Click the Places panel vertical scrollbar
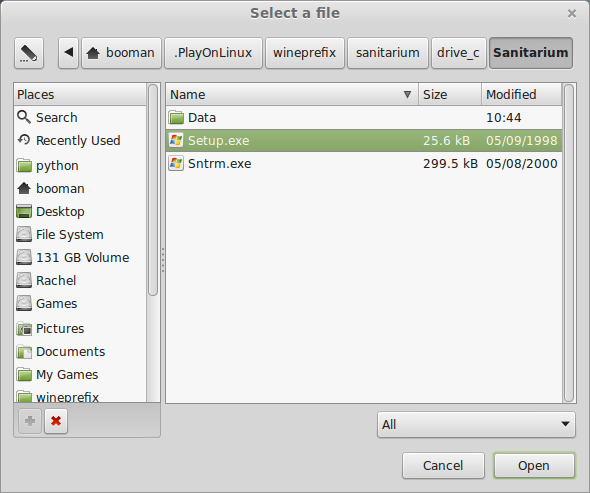The width and height of the screenshot is (590, 493). click(153, 190)
